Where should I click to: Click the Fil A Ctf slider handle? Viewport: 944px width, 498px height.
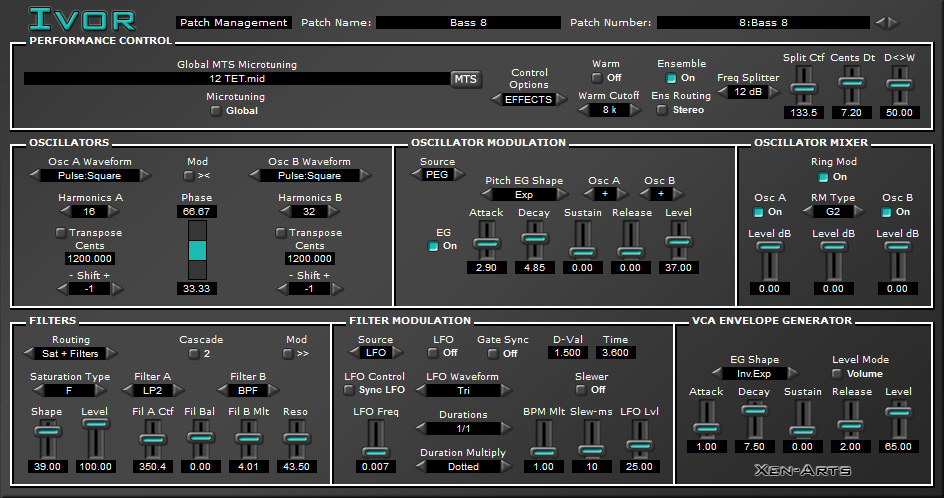click(152, 440)
